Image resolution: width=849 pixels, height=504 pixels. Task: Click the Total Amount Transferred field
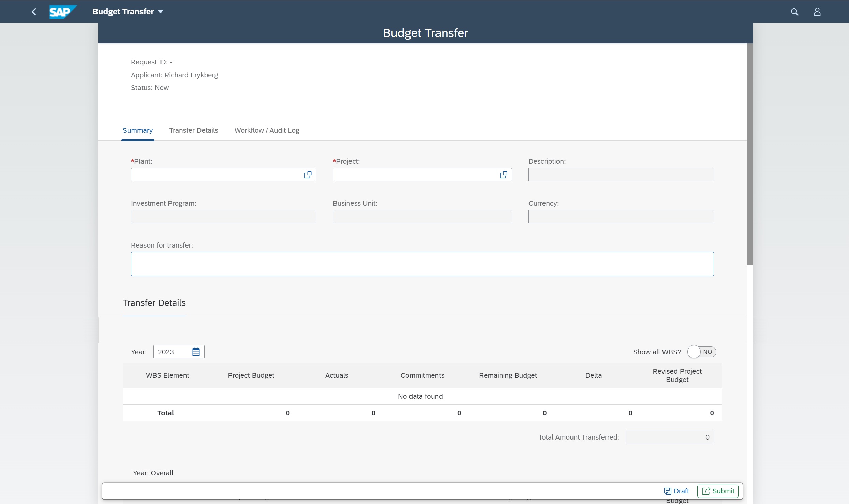coord(669,437)
